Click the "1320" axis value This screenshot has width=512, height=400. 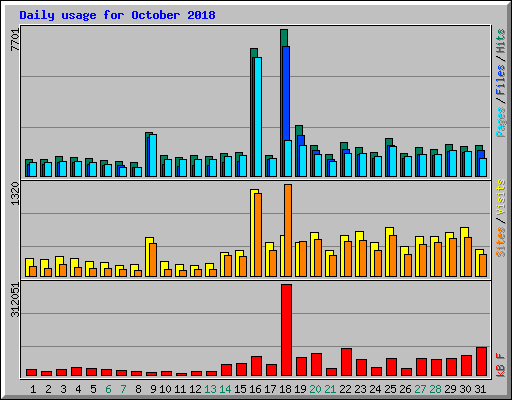click(x=15, y=193)
